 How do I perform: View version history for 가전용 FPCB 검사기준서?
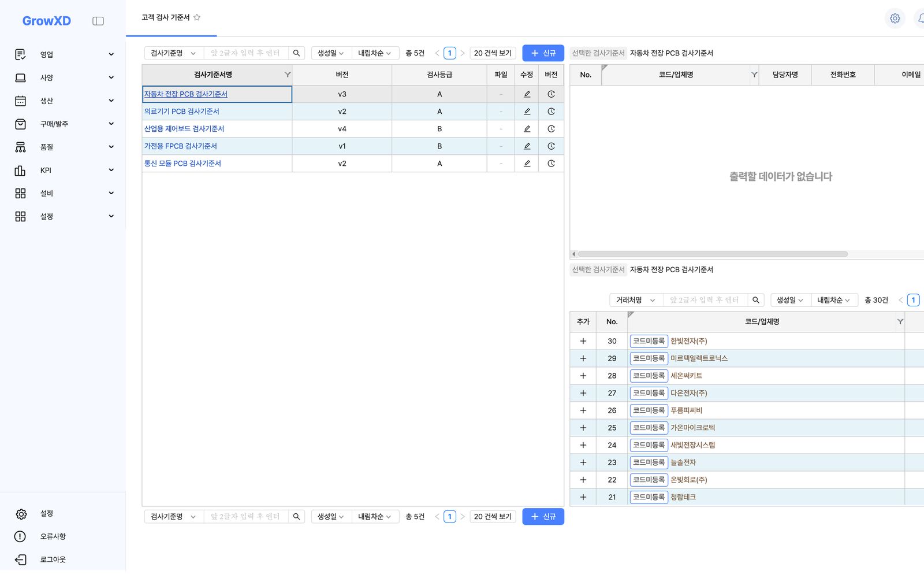point(551,146)
